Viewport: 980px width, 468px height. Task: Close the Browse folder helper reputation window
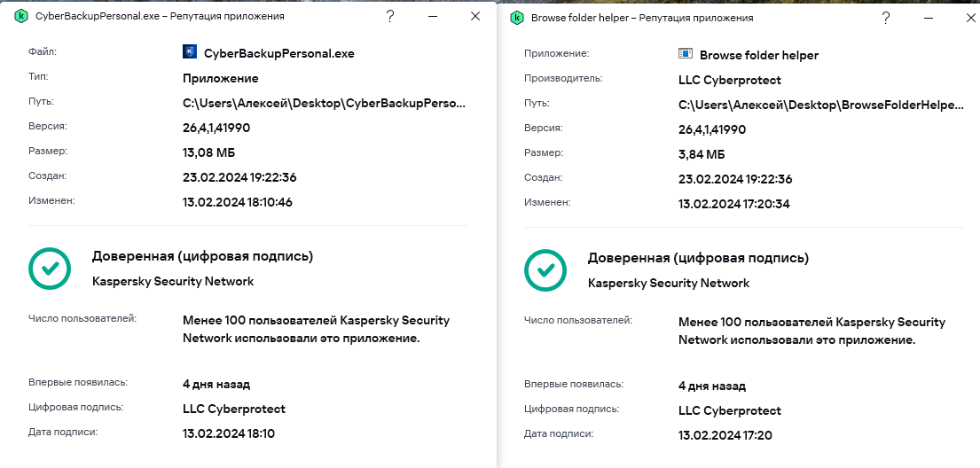click(x=970, y=18)
